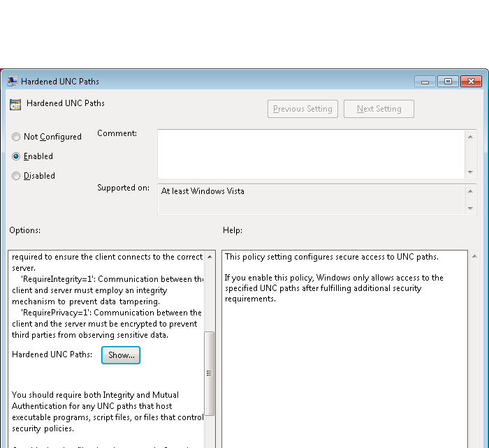This screenshot has height=448, width=489.
Task: Click the 'You should require both Integrity' paragraph
Action: pos(108,412)
